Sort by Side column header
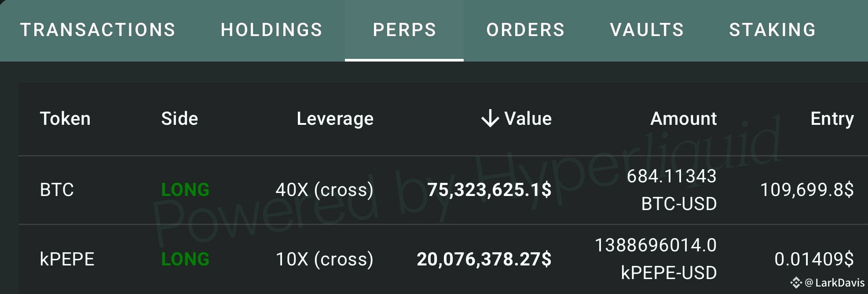The height and width of the screenshot is (294, 868). [x=179, y=119]
